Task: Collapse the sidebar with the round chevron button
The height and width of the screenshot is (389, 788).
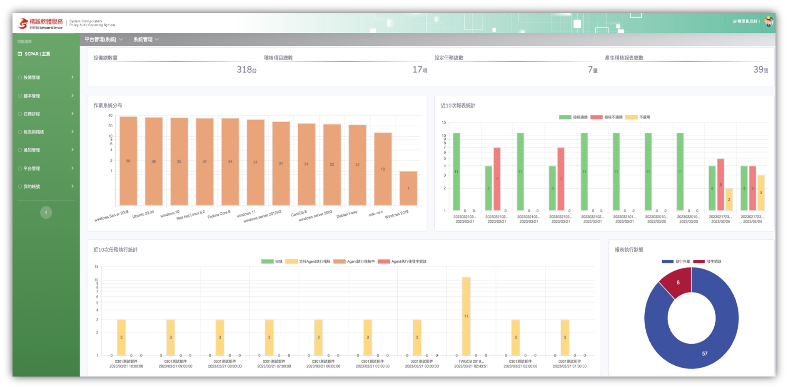Action: [x=46, y=213]
